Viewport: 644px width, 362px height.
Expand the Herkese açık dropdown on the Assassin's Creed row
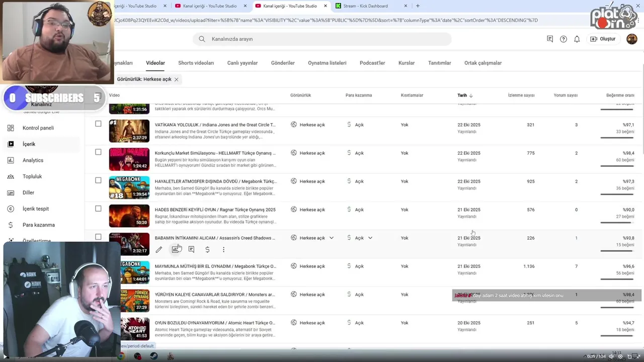tap(331, 238)
